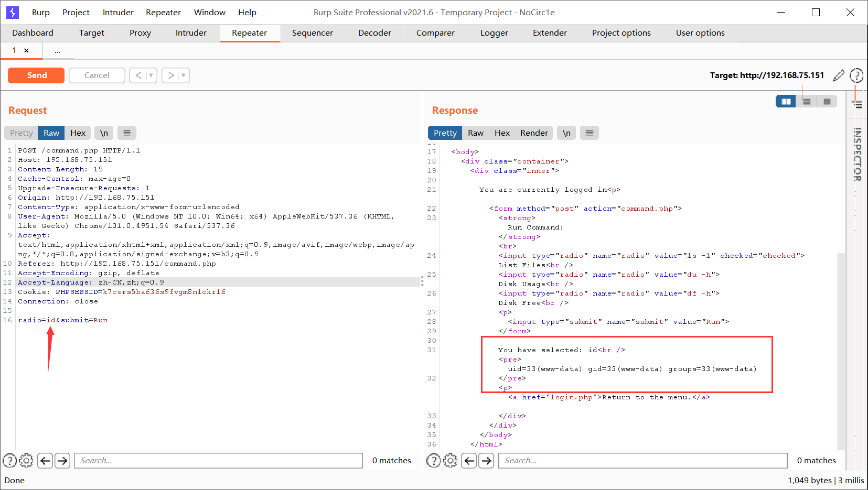Click the radio=id request body line
Image resolution: width=868 pixels, height=490 pixels.
[63, 320]
